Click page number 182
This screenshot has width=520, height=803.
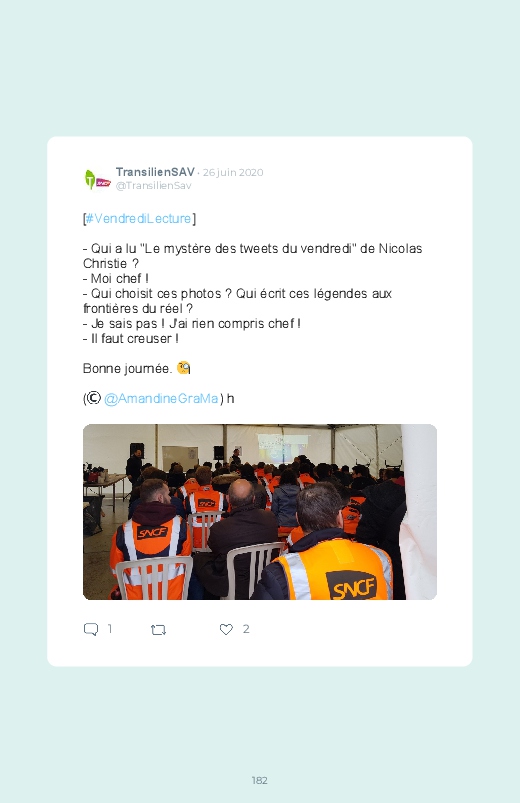click(260, 780)
